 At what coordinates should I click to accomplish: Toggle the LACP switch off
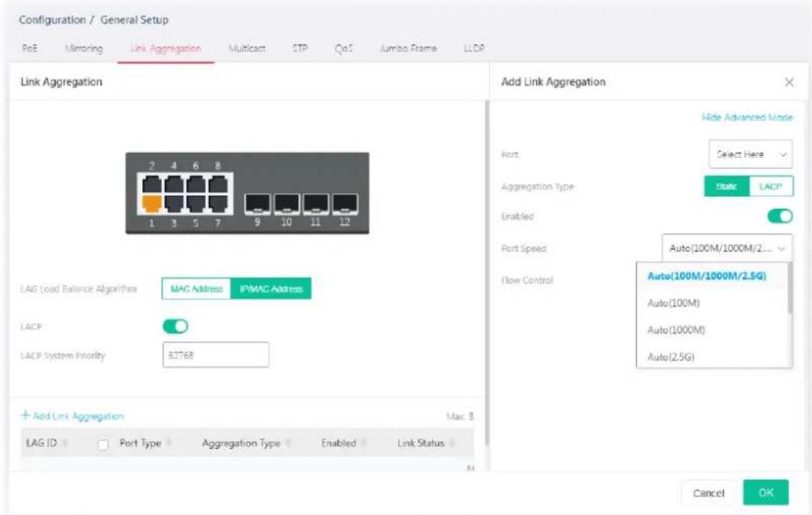[x=175, y=327]
